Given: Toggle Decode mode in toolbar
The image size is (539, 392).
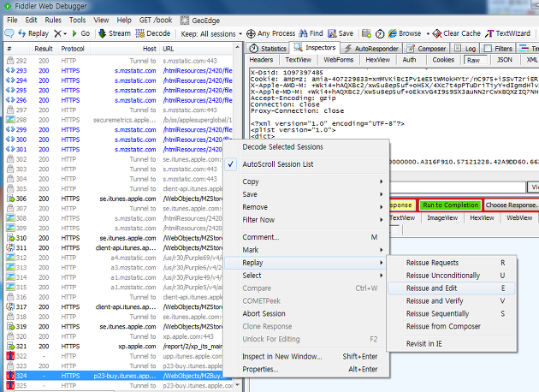Looking at the screenshot, I should (x=153, y=33).
